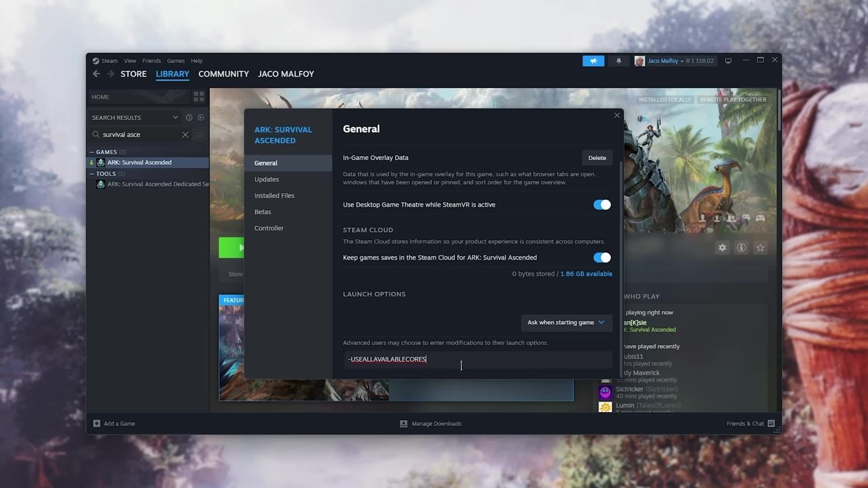Click the recent activity clock filter icon
Image resolution: width=868 pixels, height=488 pixels.
pyautogui.click(x=189, y=117)
